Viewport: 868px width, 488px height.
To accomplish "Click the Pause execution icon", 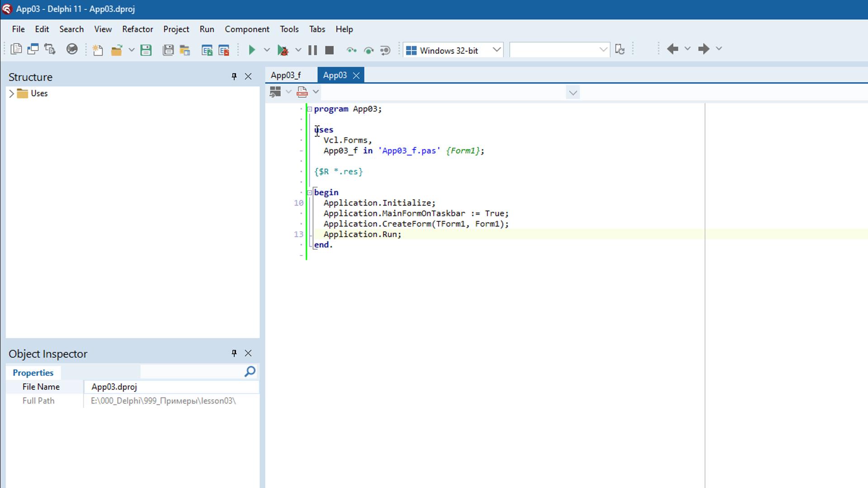I will coord(312,50).
